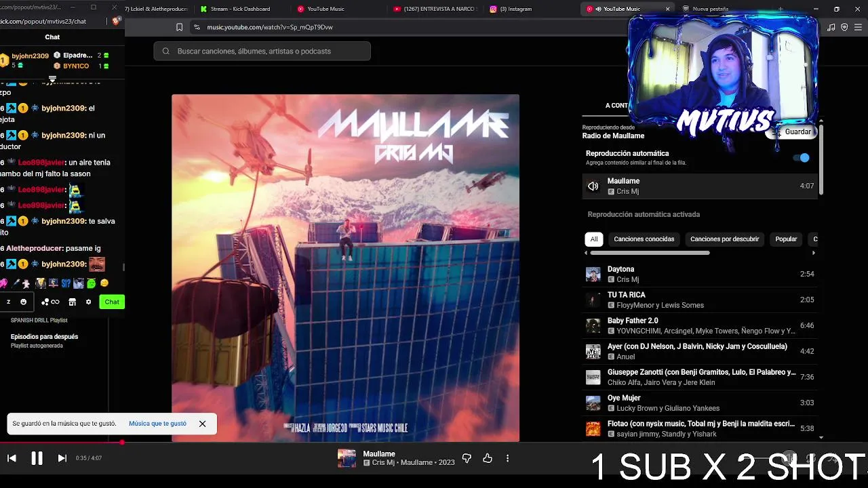868x488 pixels.
Task: Insert yellow smiley emote
Action: pos(104,283)
